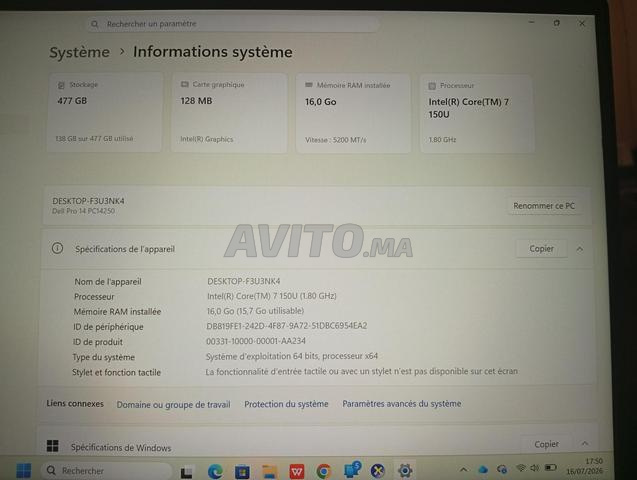Select device name value DESKTOP-F3U3NK4 in specs
This screenshot has height=480, width=637.
244,281
